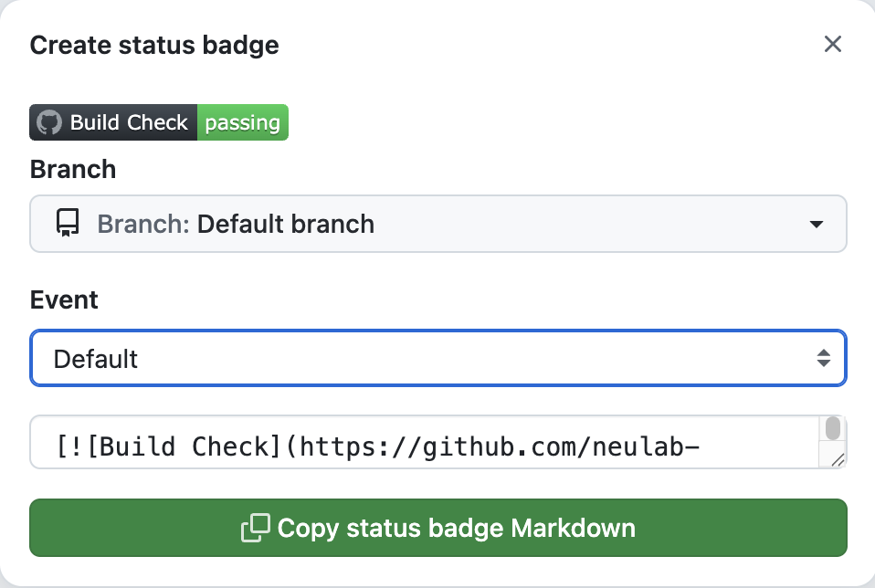Viewport: 875px width, 588px height.
Task: Click the "Default branch" text in the Branch selector
Action: click(286, 224)
